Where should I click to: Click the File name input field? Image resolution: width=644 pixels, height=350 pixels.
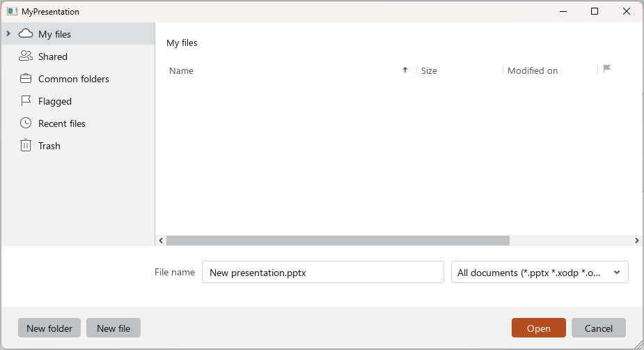(x=323, y=273)
